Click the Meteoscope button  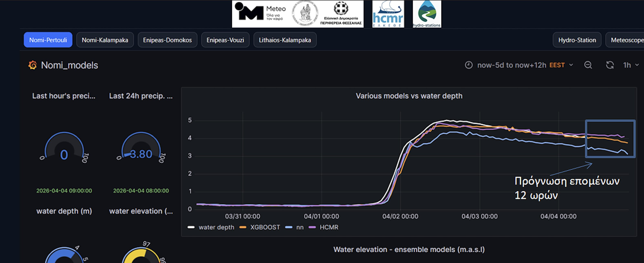click(626, 40)
